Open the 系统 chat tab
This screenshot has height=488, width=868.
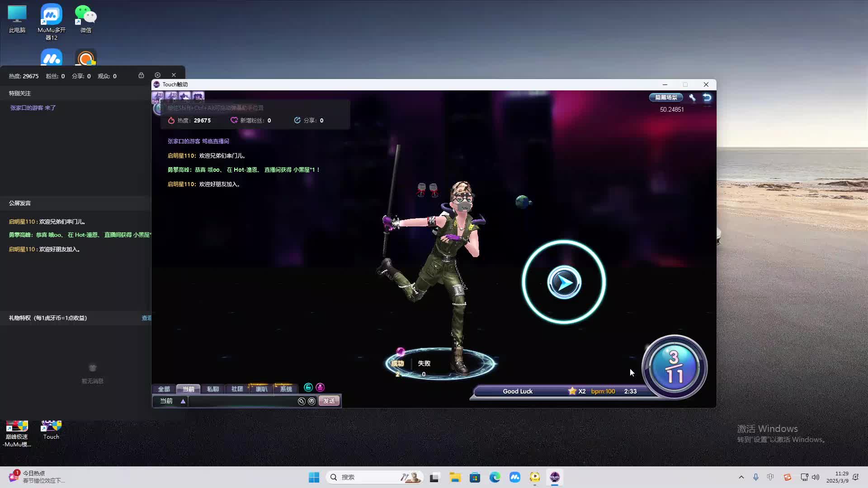coord(286,389)
